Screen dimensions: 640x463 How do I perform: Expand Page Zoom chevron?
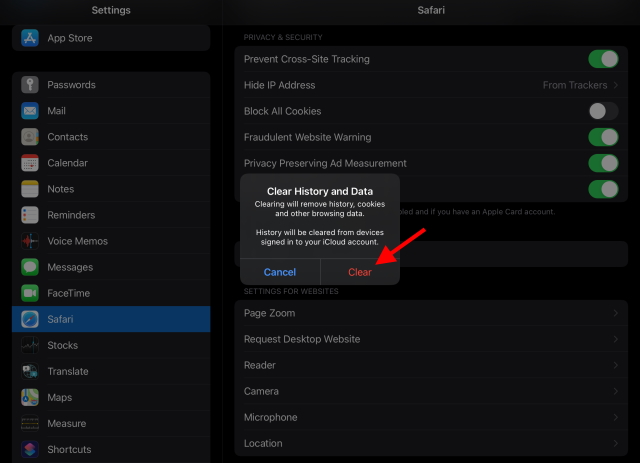[616, 313]
